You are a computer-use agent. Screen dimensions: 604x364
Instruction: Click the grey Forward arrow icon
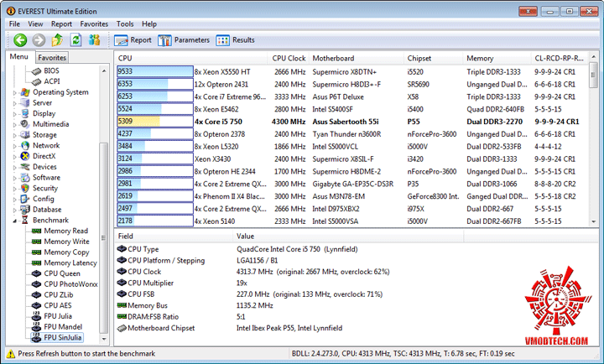(x=39, y=39)
